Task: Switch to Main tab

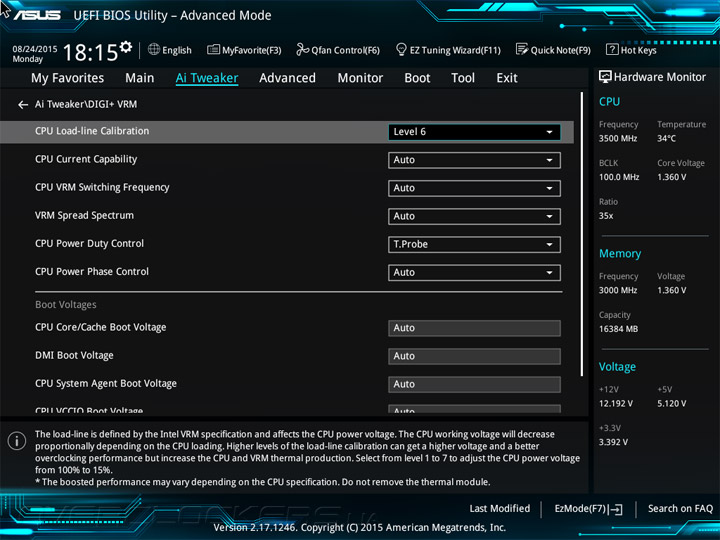Action: (140, 78)
